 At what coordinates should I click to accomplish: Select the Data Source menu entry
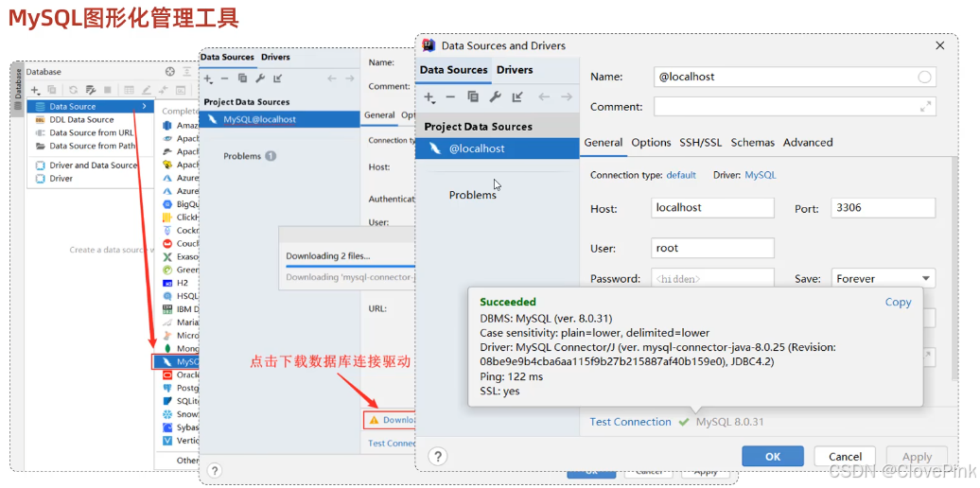tap(91, 106)
